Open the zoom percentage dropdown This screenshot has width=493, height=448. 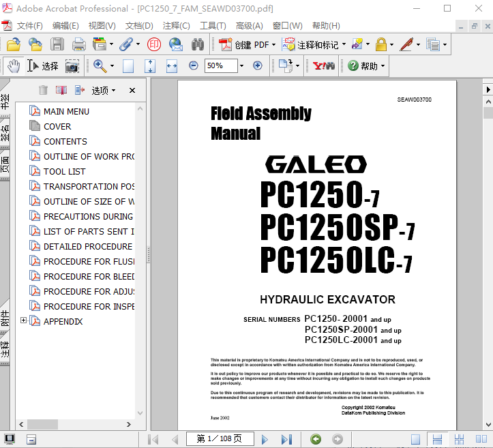[x=241, y=66]
